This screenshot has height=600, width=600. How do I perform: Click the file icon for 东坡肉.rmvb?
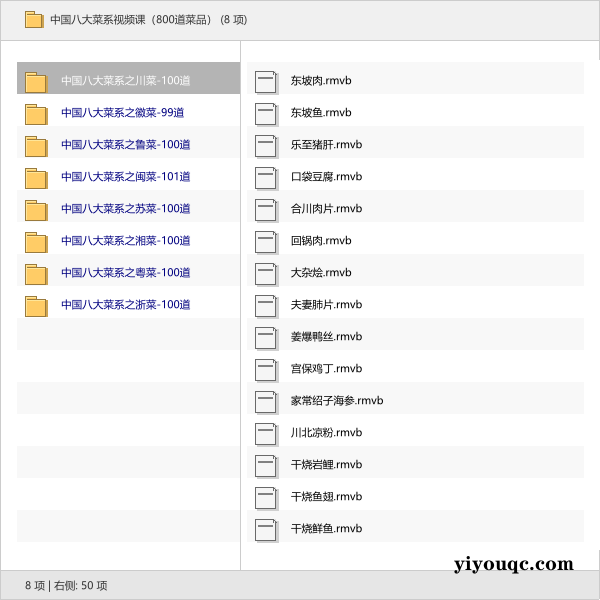pyautogui.click(x=265, y=81)
